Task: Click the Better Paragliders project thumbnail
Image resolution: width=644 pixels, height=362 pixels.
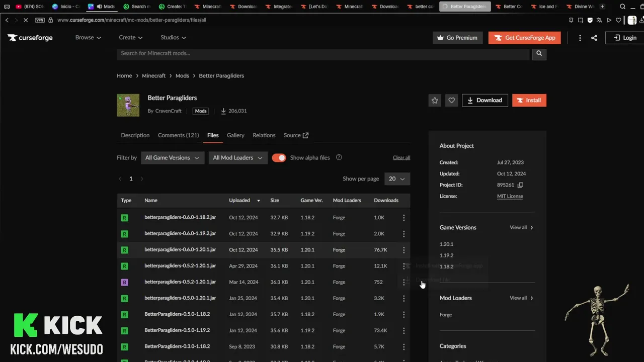Action: pos(128,105)
